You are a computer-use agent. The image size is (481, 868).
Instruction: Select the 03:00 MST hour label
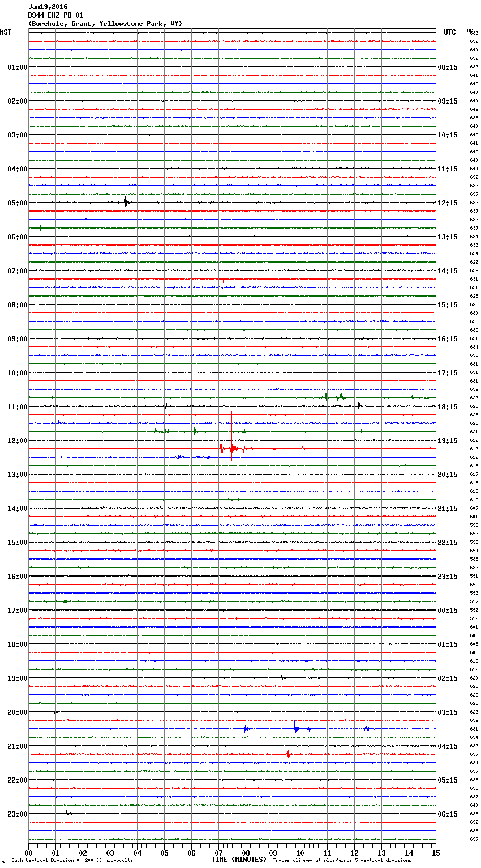pos(18,135)
